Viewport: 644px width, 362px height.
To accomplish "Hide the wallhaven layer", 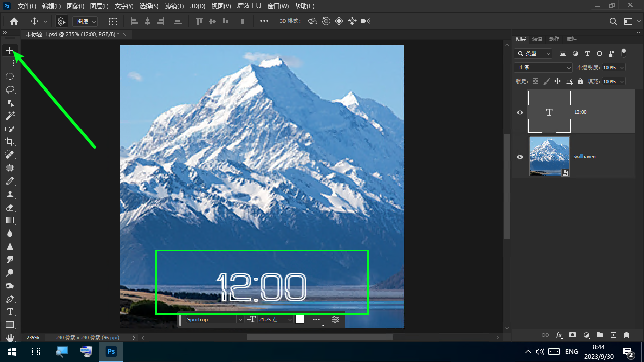I will pyautogui.click(x=520, y=157).
